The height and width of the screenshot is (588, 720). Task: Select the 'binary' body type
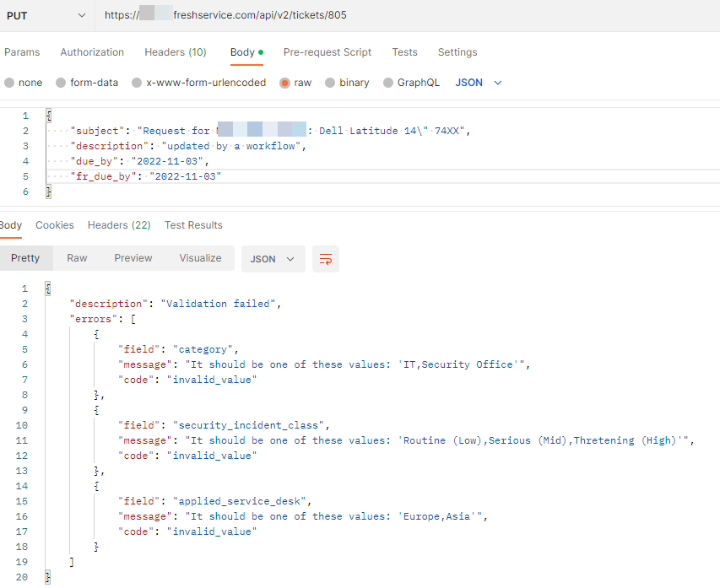point(347,83)
